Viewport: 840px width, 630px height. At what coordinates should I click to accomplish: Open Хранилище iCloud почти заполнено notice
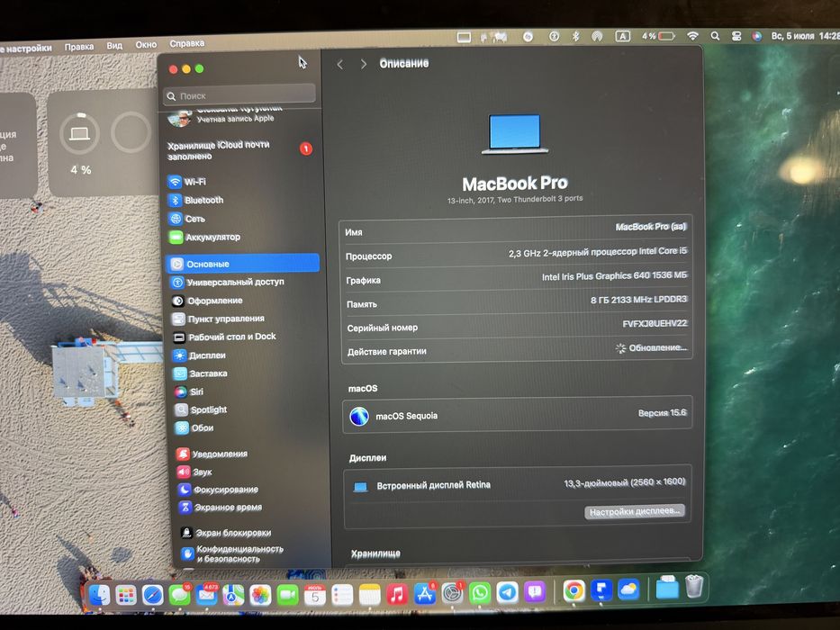239,150
